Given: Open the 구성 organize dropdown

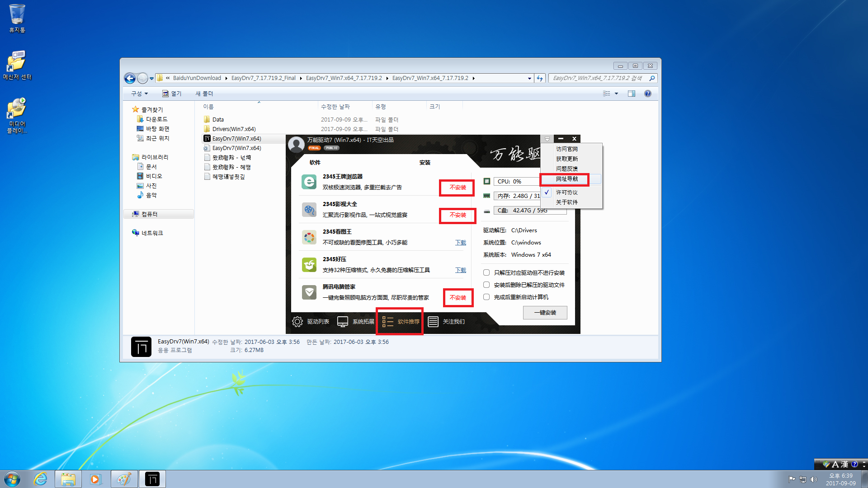Looking at the screenshot, I should point(139,94).
